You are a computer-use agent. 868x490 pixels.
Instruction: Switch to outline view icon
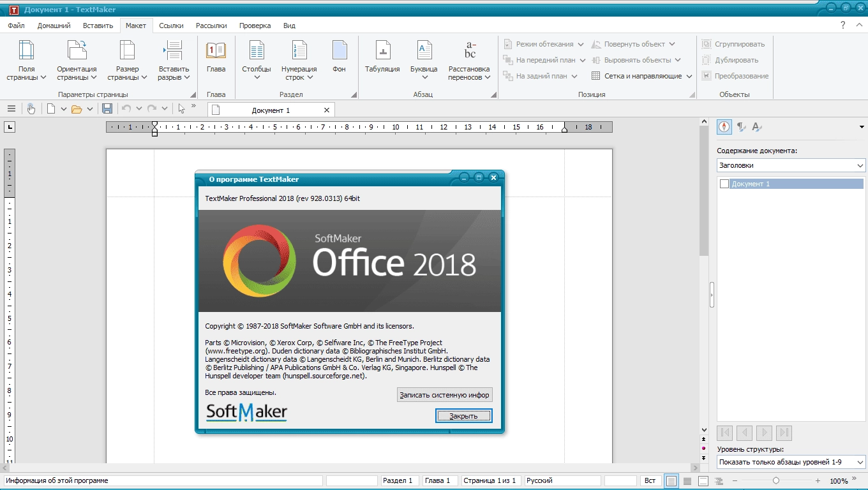coord(719,481)
